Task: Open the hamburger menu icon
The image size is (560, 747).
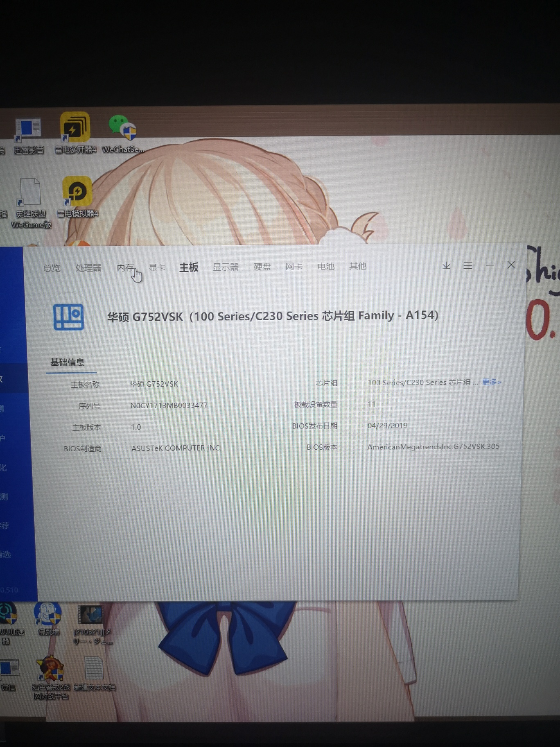Action: [x=468, y=265]
